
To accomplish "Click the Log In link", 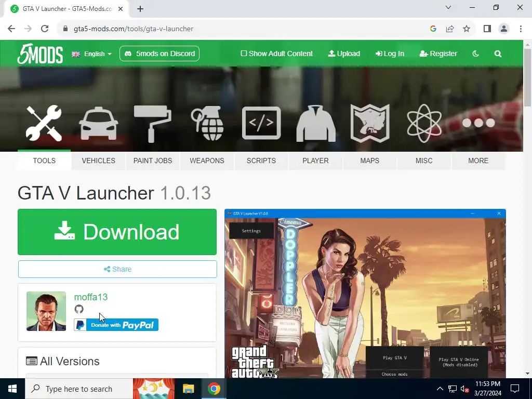I will (x=390, y=54).
